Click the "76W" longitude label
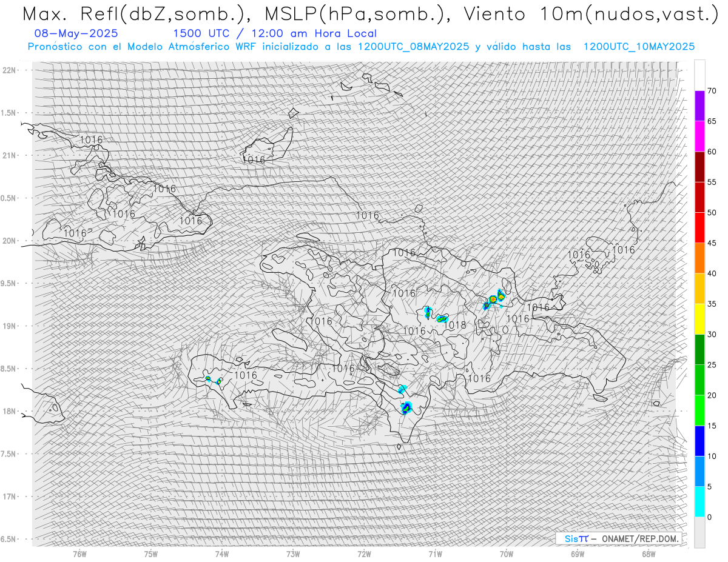This screenshot has width=728, height=562. click(x=79, y=554)
